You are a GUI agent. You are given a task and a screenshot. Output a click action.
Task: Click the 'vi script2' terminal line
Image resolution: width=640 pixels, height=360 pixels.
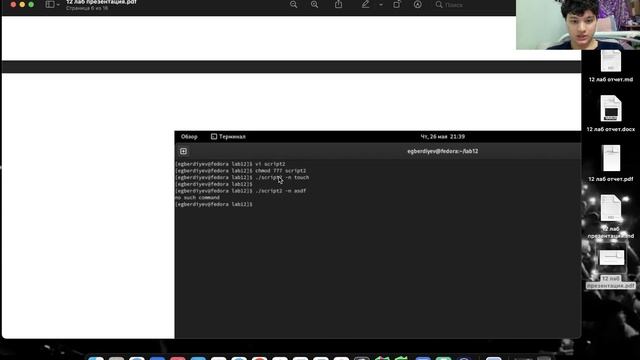[x=230, y=164]
